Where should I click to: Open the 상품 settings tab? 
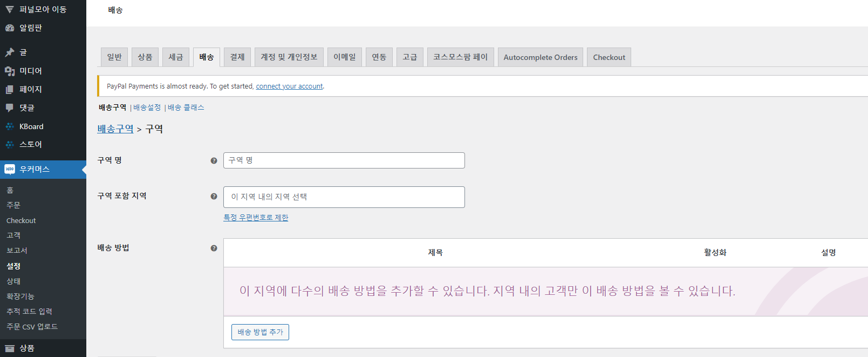click(145, 57)
